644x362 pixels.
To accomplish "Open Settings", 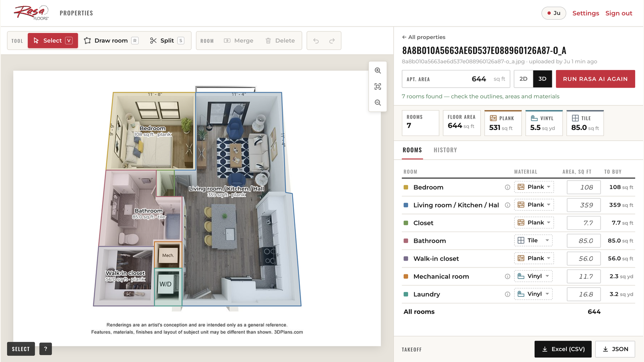I will tap(586, 13).
